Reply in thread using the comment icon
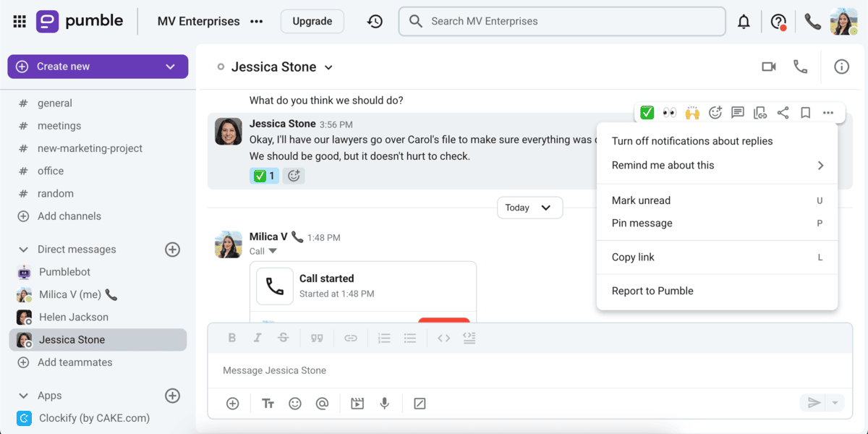868x434 pixels. pos(737,113)
